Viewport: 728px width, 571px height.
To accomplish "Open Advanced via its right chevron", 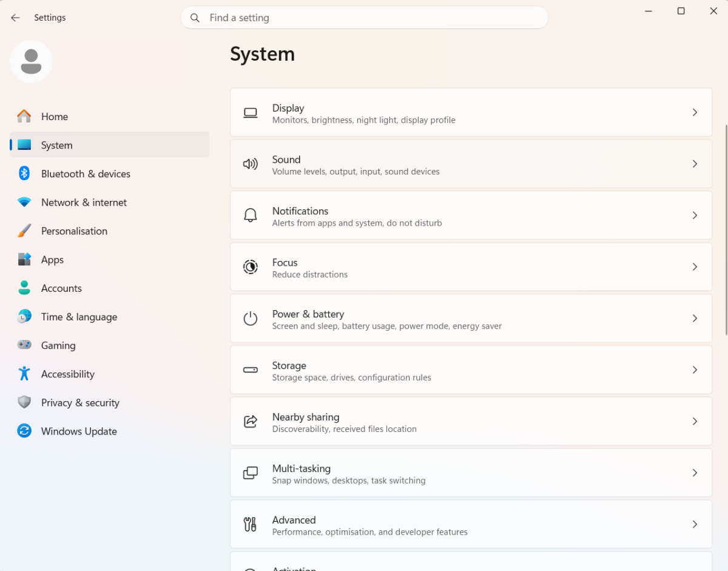I will (695, 524).
